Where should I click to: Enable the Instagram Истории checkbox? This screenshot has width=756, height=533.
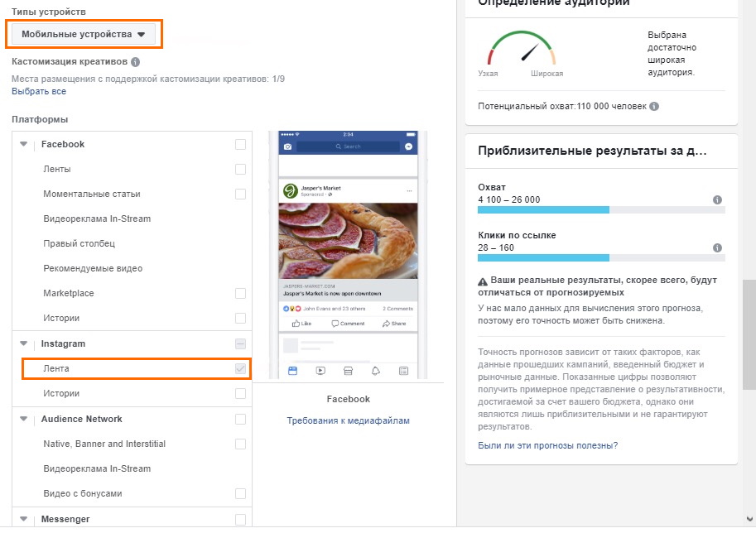pyautogui.click(x=240, y=393)
